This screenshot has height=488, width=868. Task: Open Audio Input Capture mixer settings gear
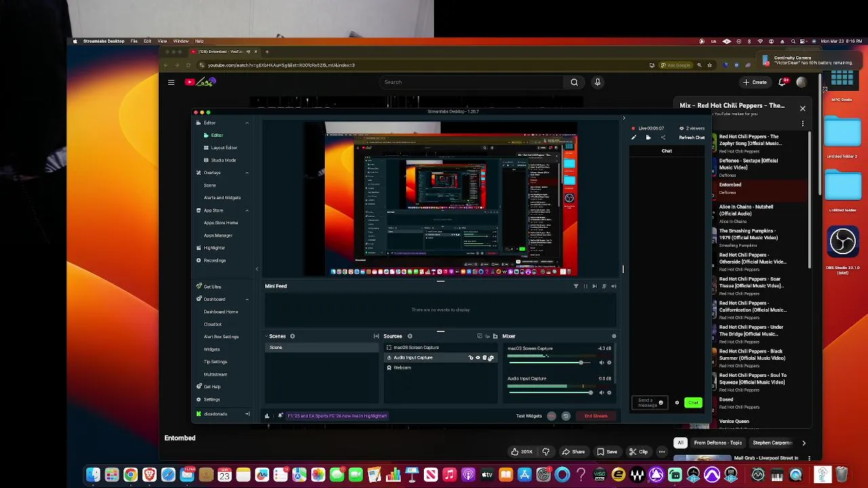tap(609, 392)
